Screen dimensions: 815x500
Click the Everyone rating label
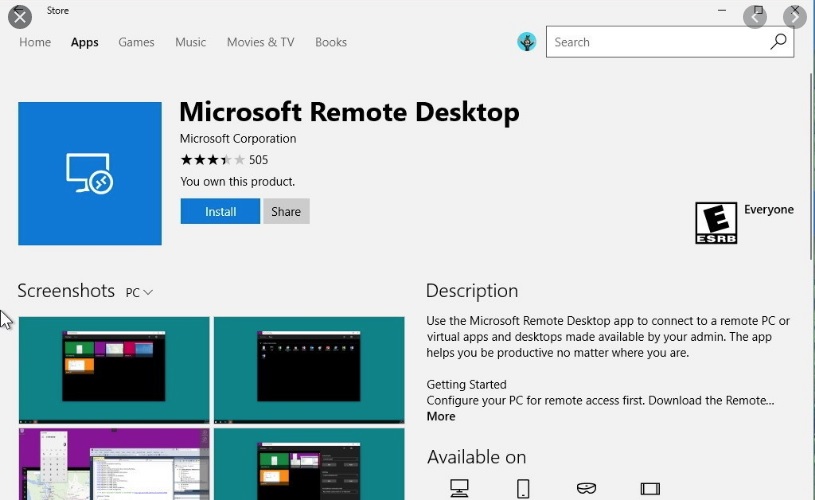click(x=769, y=209)
